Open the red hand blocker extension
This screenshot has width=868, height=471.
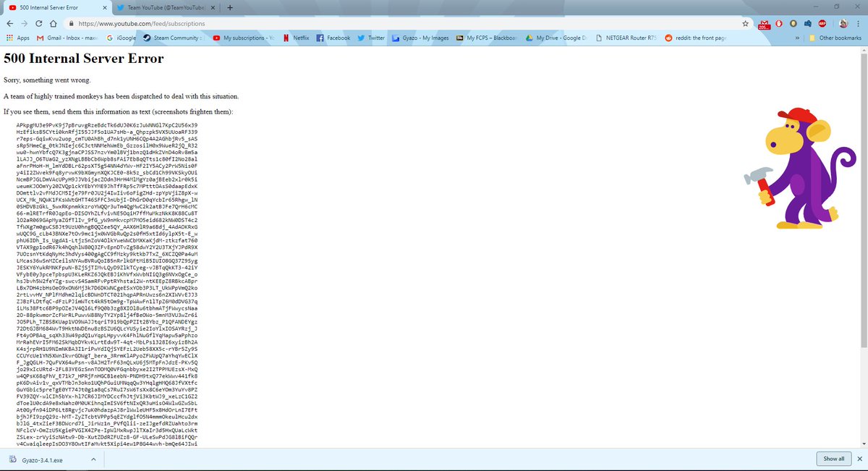tap(779, 23)
